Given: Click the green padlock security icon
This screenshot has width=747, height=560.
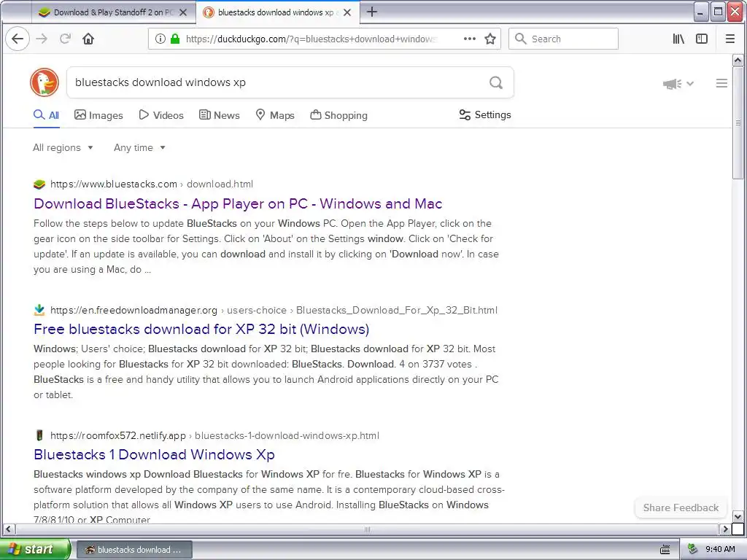Looking at the screenshot, I should [175, 39].
